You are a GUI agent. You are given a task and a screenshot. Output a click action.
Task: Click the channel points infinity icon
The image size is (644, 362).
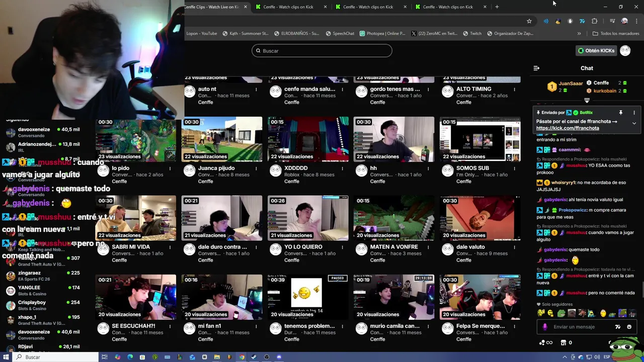pyautogui.click(x=546, y=342)
